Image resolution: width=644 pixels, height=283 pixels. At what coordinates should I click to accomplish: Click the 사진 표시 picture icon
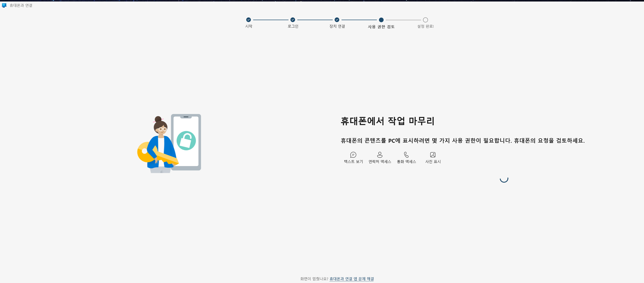click(x=433, y=155)
